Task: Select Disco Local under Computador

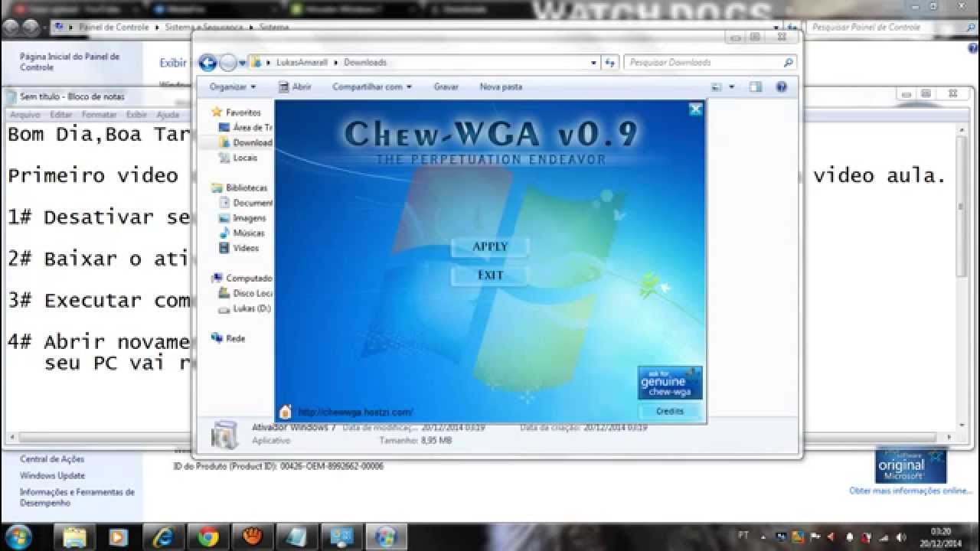Action: click(x=246, y=293)
